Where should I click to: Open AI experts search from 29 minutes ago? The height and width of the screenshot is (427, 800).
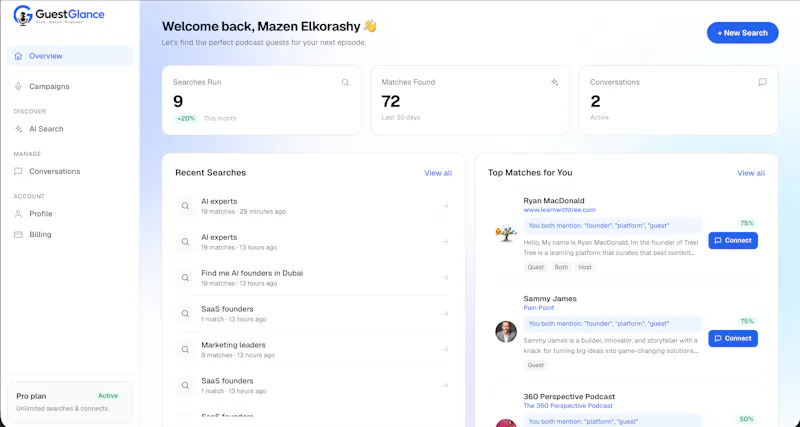click(313, 206)
